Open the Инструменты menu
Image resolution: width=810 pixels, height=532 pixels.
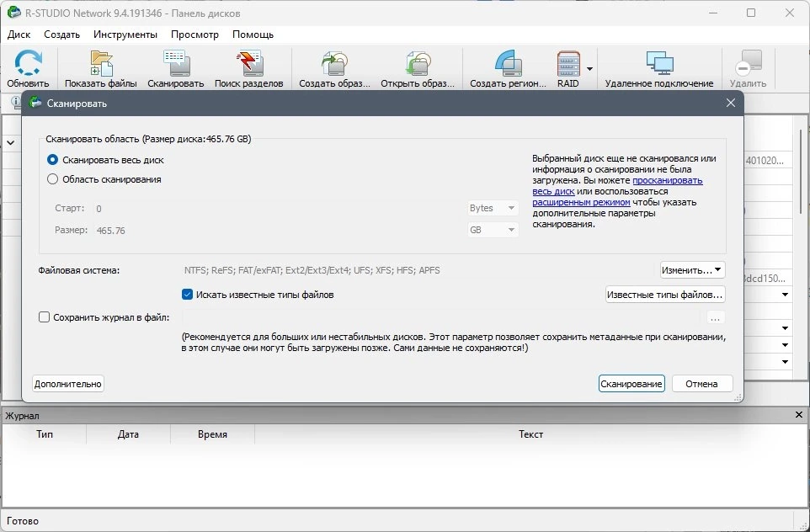(125, 35)
